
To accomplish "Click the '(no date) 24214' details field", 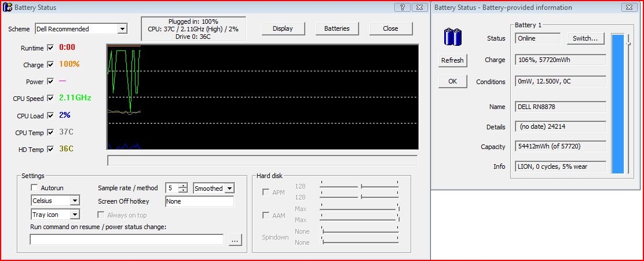I will tap(561, 126).
